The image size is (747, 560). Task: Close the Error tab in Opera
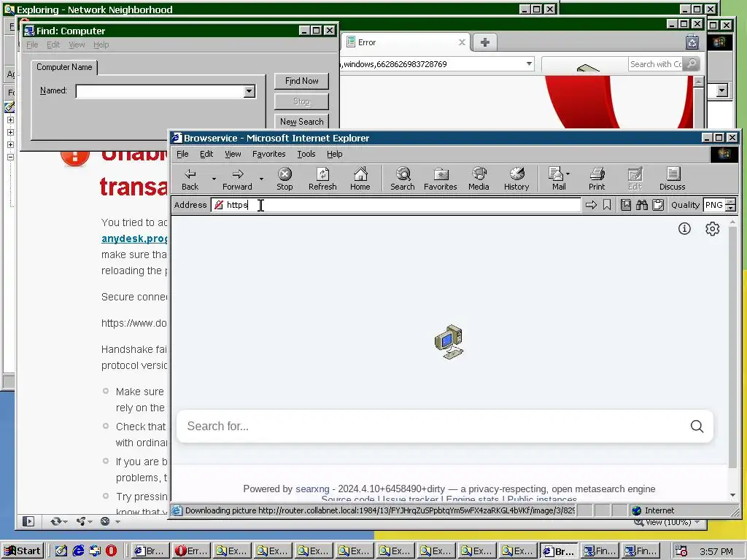462,42
